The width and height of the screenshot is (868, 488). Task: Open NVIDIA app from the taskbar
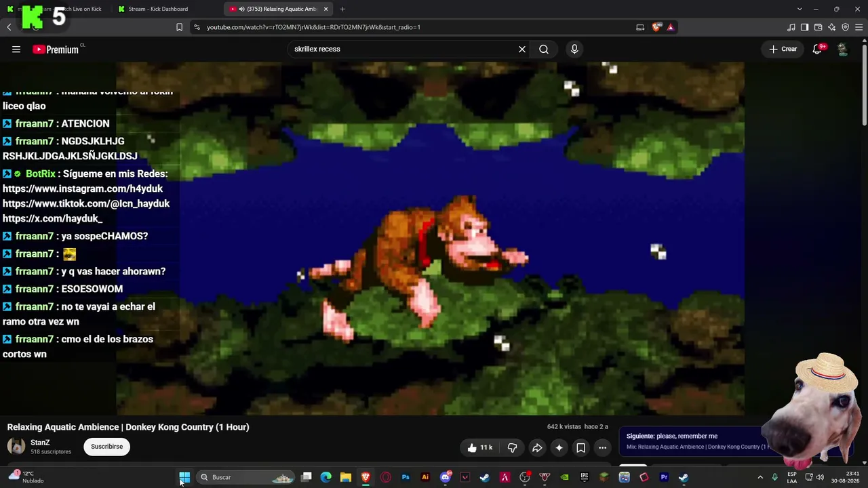(x=565, y=477)
